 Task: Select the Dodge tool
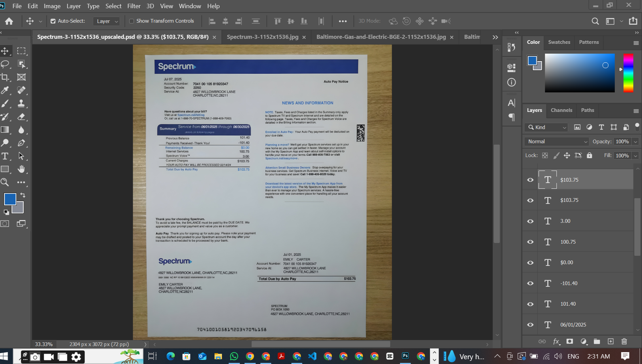click(x=5, y=143)
